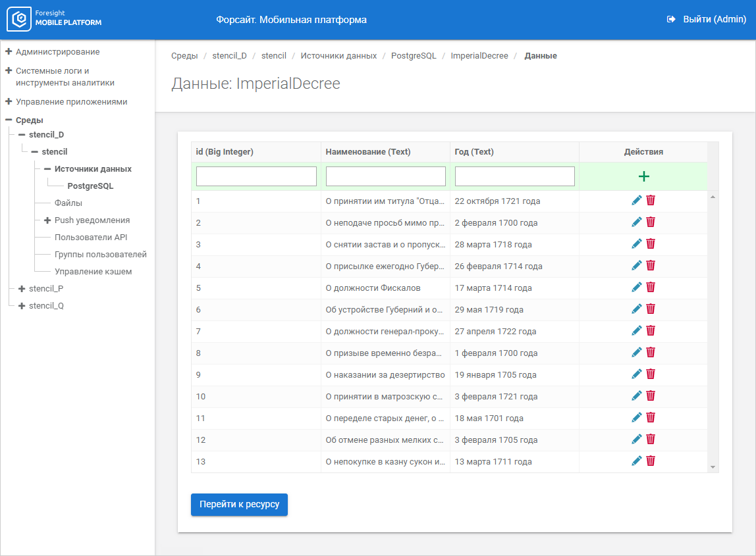
Task: Click the logout icon next to Выйти
Action: click(x=671, y=20)
